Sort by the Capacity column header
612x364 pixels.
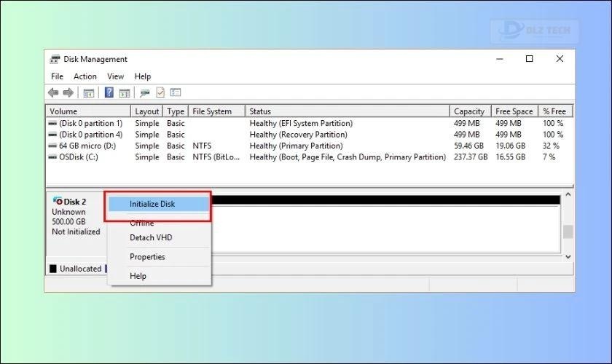(x=471, y=111)
